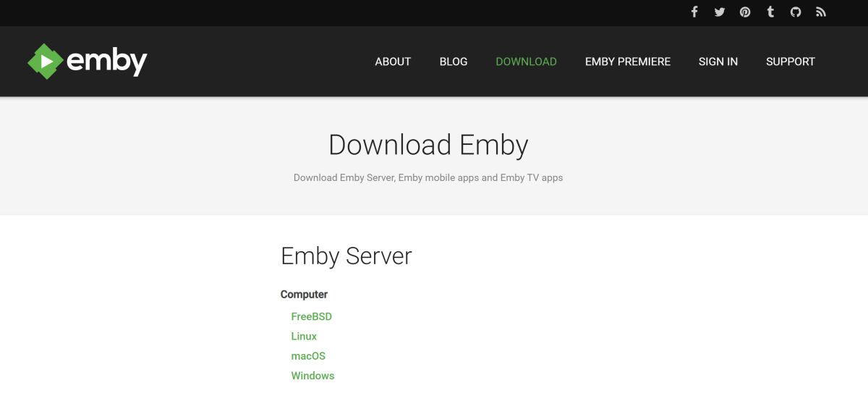Click the subtitle about mobile and TV apps

coord(428,177)
